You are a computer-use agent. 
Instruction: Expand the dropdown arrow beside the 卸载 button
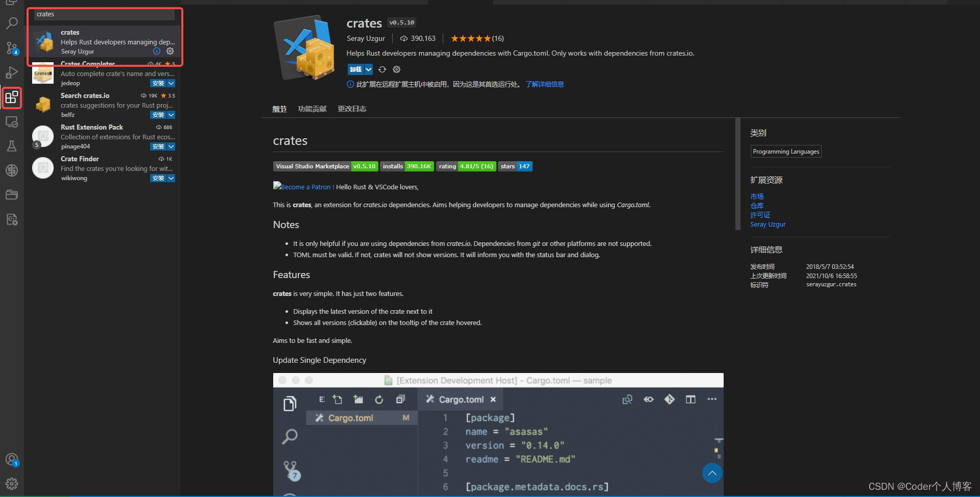click(x=369, y=69)
